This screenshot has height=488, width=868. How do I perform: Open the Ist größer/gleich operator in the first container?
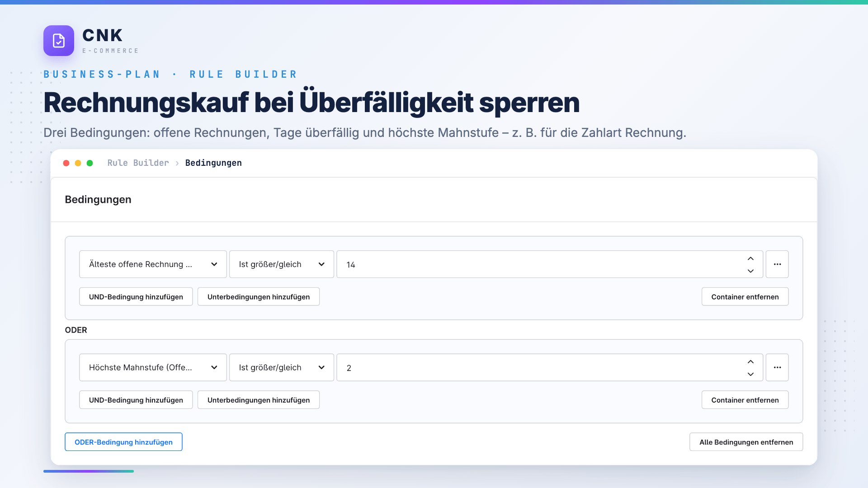tap(282, 264)
